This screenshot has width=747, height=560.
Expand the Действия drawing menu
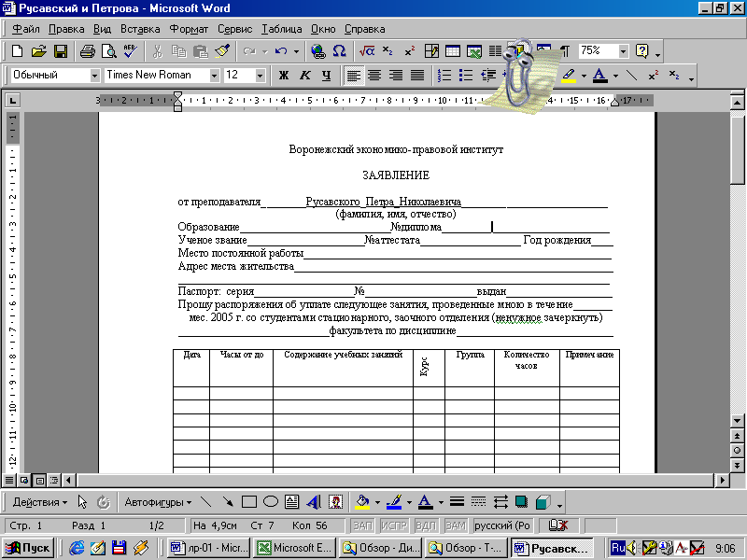pos(39,502)
